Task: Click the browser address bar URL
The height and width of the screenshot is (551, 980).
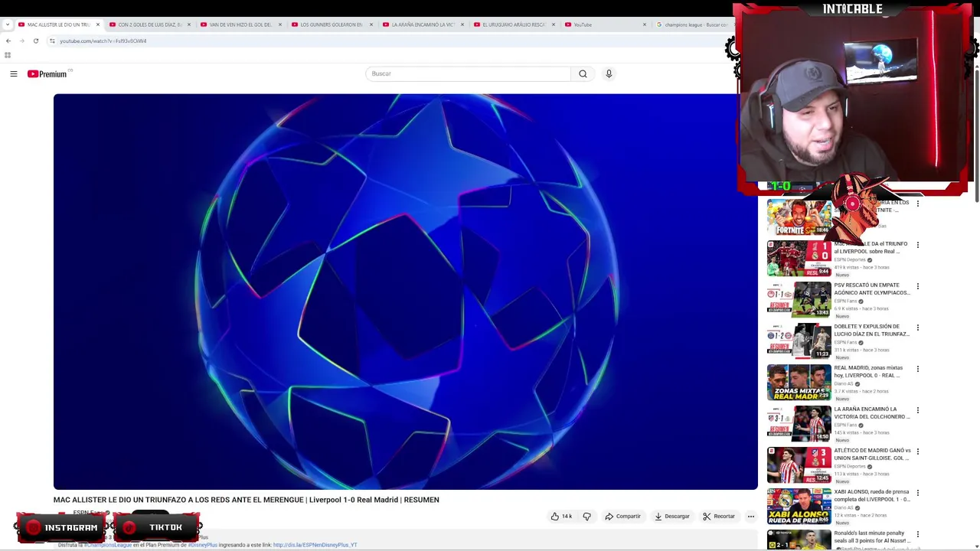Action: 103,41
